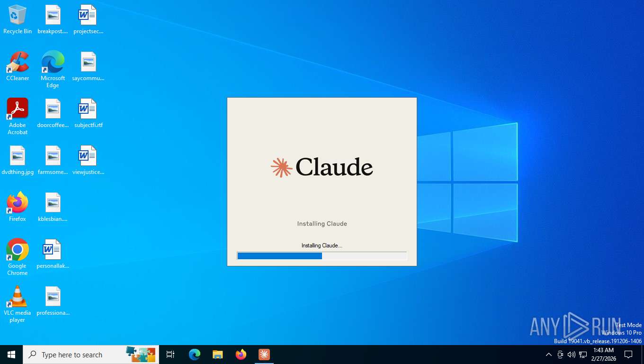This screenshot has width=644, height=364.
Task: Select the doorcoffee image file icon
Action: [53, 114]
